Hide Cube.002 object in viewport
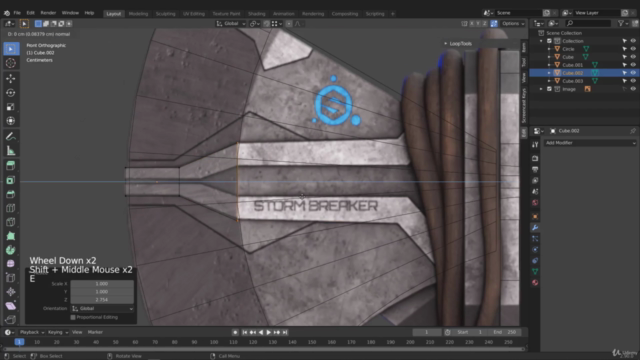Viewport: 640px width, 360px height. tap(633, 73)
